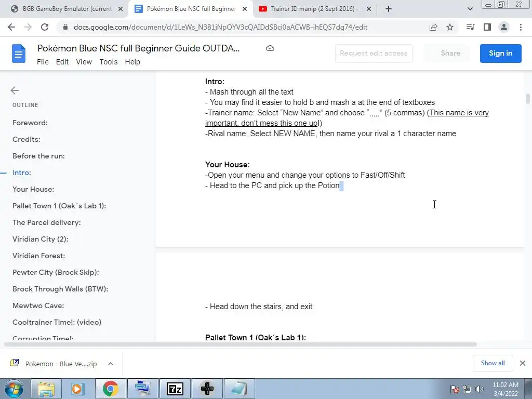This screenshot has width=532, height=399.
Task: Close the BGB GameBoy Emulator tab
Action: 121,9
